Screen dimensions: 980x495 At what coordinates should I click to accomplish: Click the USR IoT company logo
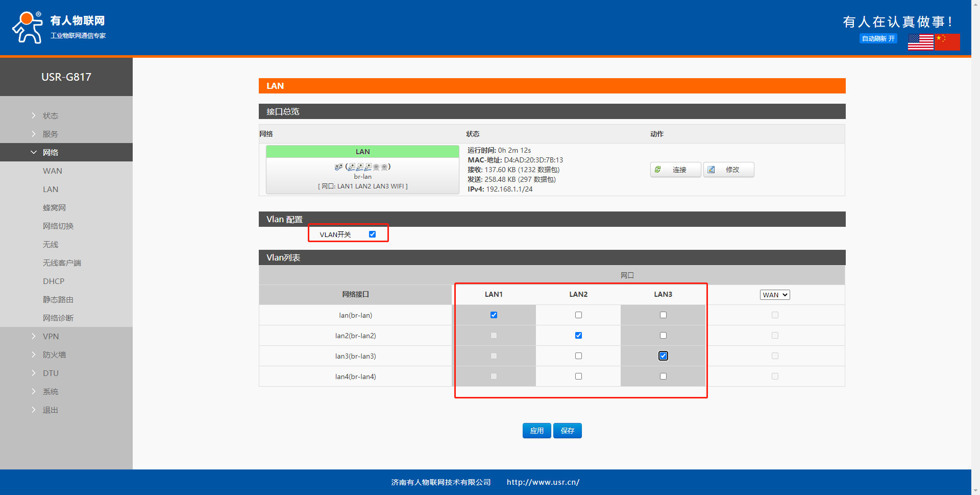click(59, 27)
